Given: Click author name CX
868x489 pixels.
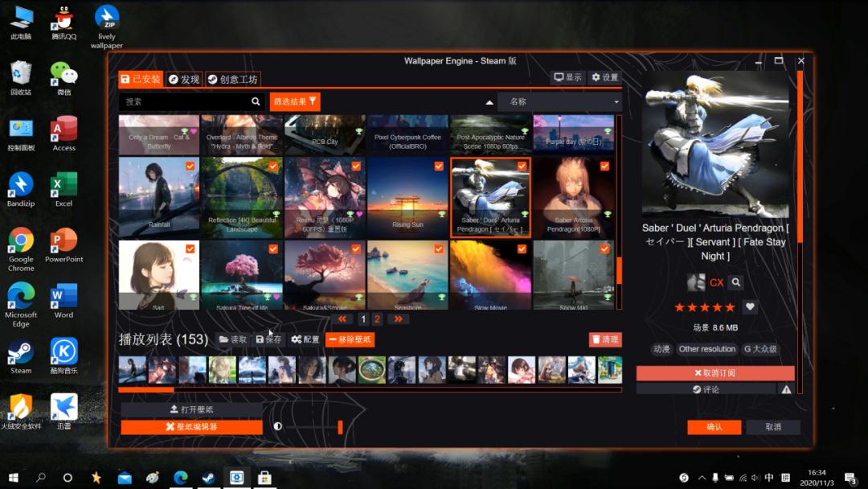Looking at the screenshot, I should pyautogui.click(x=716, y=282).
